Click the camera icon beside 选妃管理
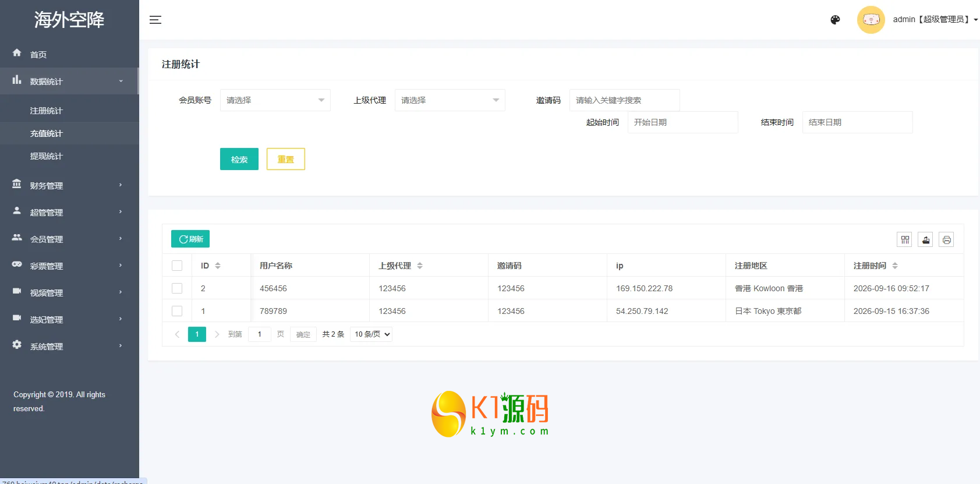The width and height of the screenshot is (980, 484). pyautogui.click(x=17, y=317)
